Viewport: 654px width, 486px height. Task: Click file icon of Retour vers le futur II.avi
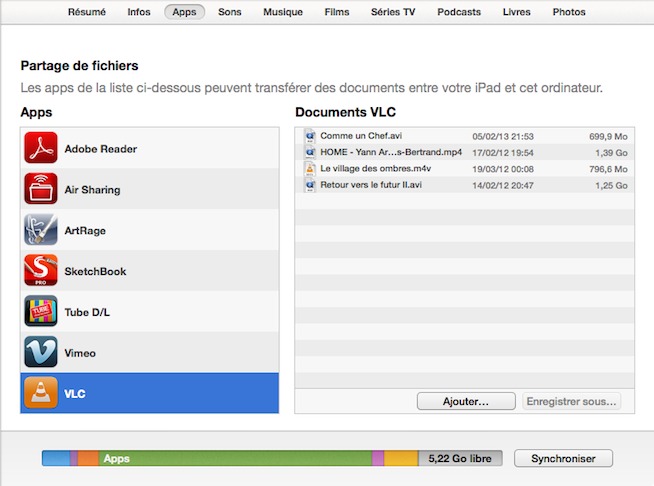(x=310, y=185)
